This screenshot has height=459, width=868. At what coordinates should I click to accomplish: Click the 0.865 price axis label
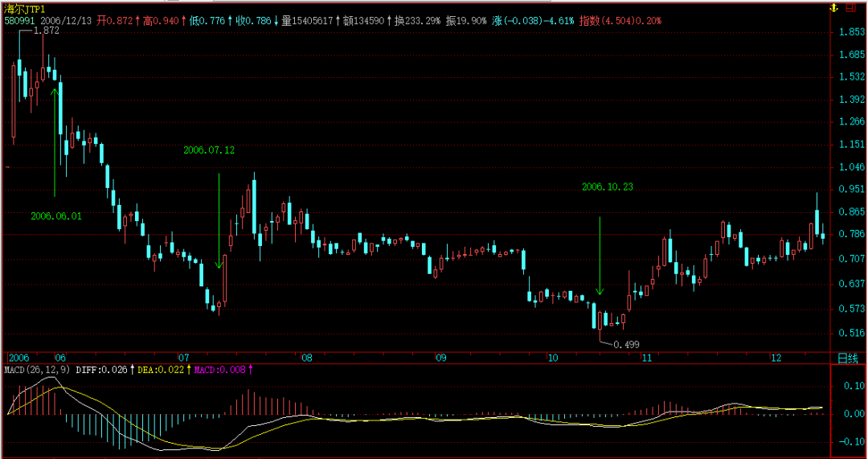point(853,211)
